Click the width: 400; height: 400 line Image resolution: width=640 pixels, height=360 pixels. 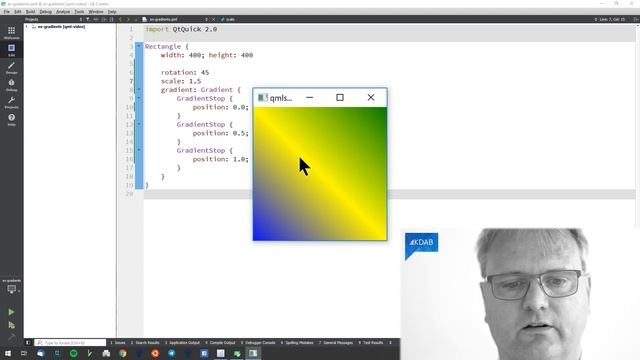[207, 55]
